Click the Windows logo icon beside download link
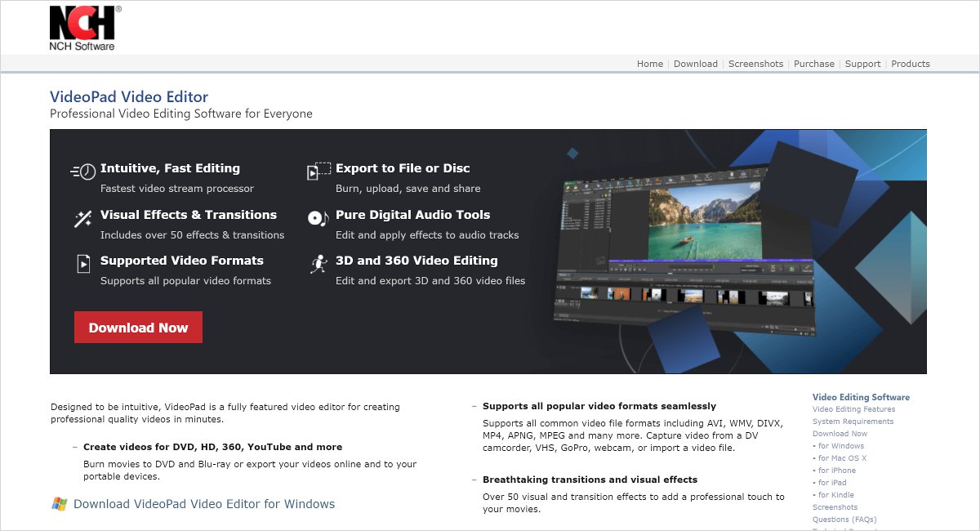The image size is (980, 531). point(59,504)
